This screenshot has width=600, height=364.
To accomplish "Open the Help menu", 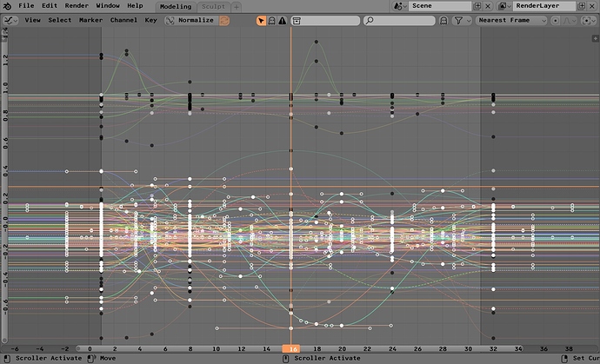I will point(135,6).
